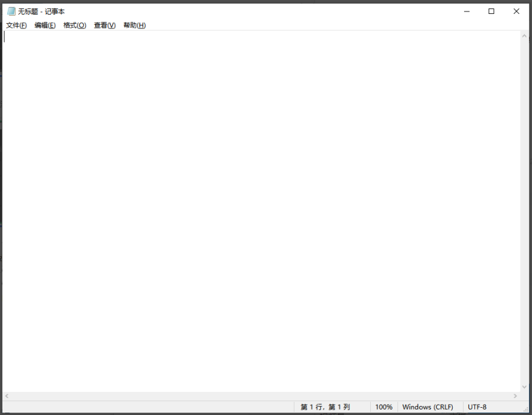Open the 查看(V) View menu
Screen dimensions: 532x415
(x=104, y=25)
